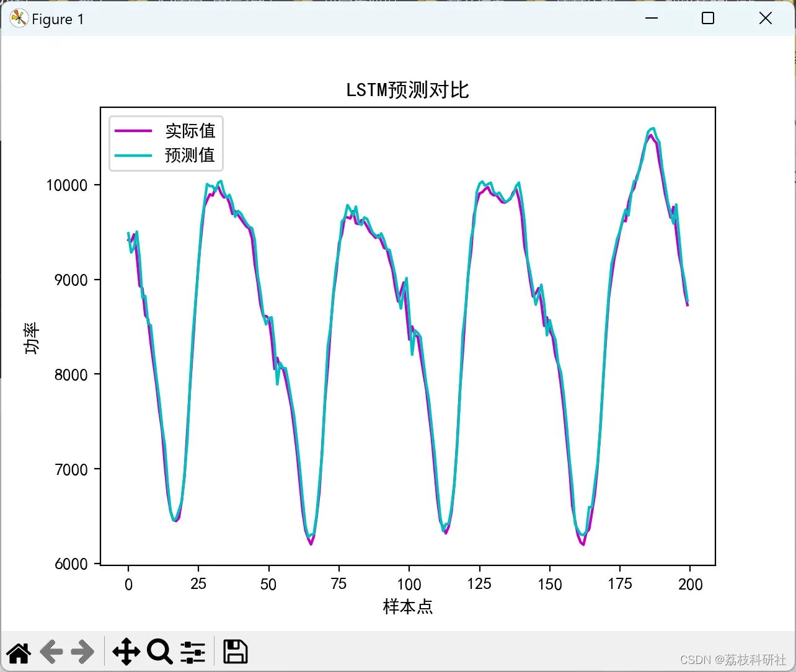Click the x-axis tick 100
The image size is (796, 672).
pos(409,585)
